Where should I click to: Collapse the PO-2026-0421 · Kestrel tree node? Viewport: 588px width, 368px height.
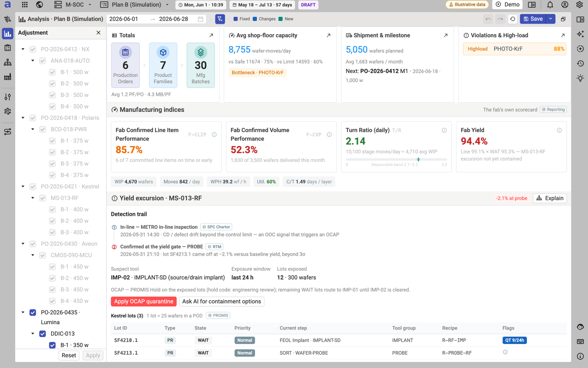click(x=23, y=187)
